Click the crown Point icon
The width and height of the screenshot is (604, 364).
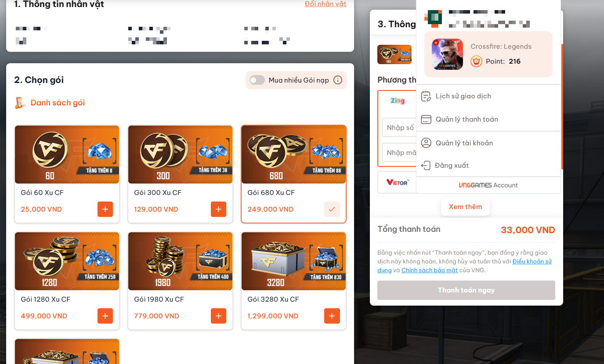[x=476, y=61]
